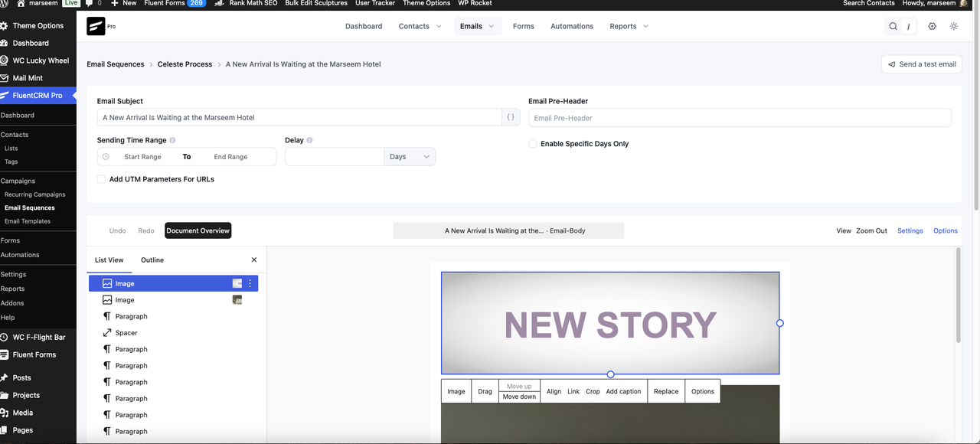Open the FluentCRM search icon
The width and height of the screenshot is (980, 444).
pos(893,26)
